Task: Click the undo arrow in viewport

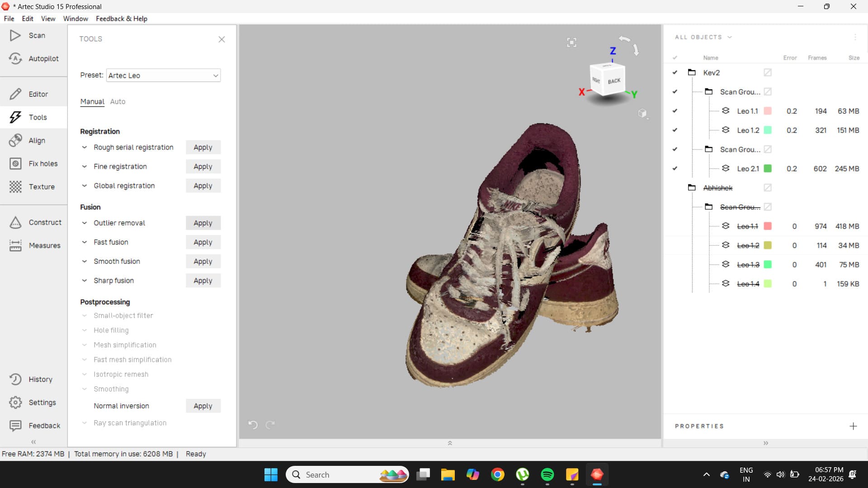Action: [253, 425]
